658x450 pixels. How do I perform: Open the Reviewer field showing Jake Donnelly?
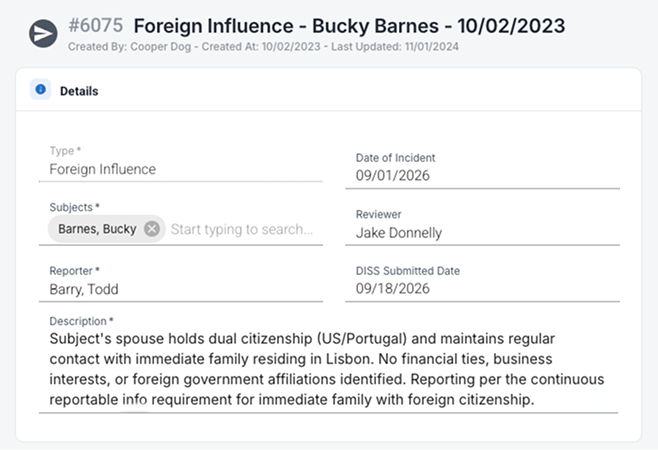(483, 233)
